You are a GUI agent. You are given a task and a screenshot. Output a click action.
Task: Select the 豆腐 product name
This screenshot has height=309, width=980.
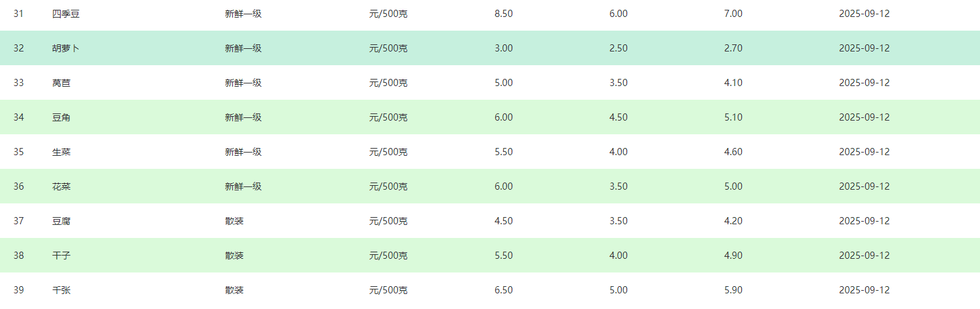tap(61, 221)
